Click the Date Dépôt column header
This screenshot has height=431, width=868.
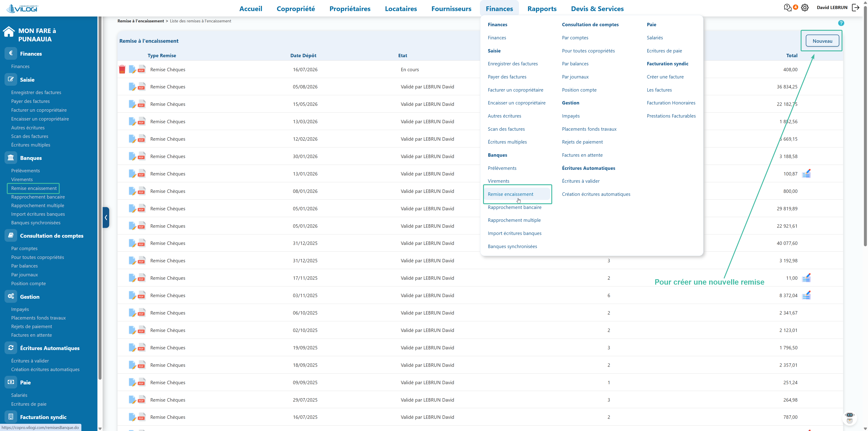303,56
